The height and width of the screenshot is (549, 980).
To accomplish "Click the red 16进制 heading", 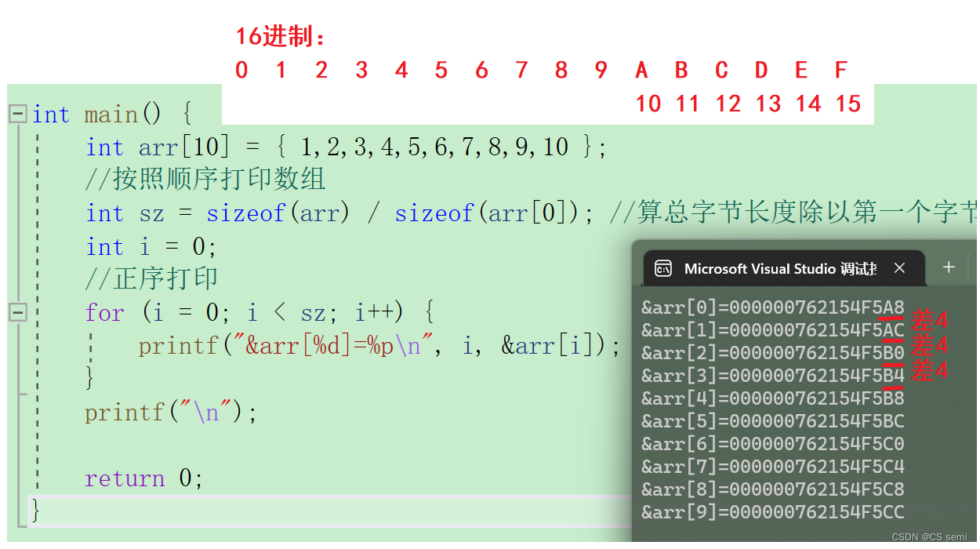I will pos(279,36).
